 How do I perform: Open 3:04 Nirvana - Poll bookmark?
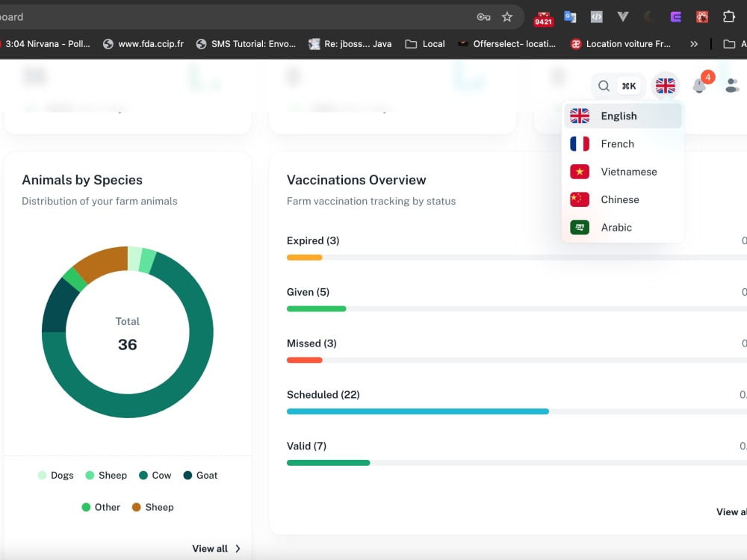point(46,44)
